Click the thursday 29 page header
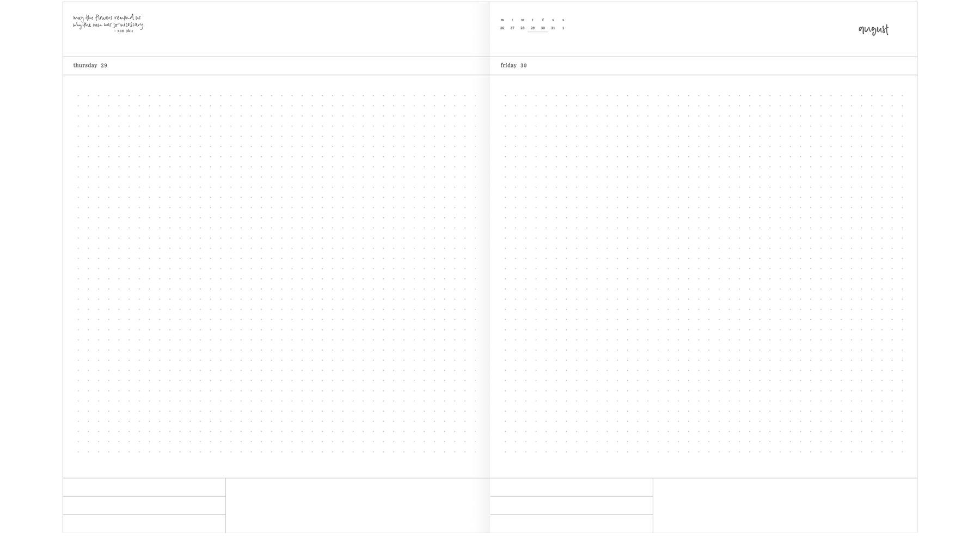 [90, 65]
